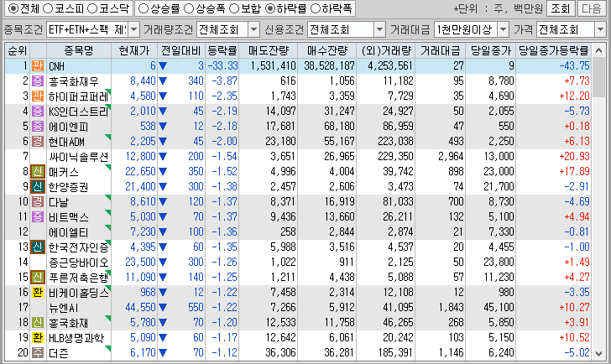Click the scrollbar up arrow
This screenshot has width=611, height=364.
tap(599, 50)
